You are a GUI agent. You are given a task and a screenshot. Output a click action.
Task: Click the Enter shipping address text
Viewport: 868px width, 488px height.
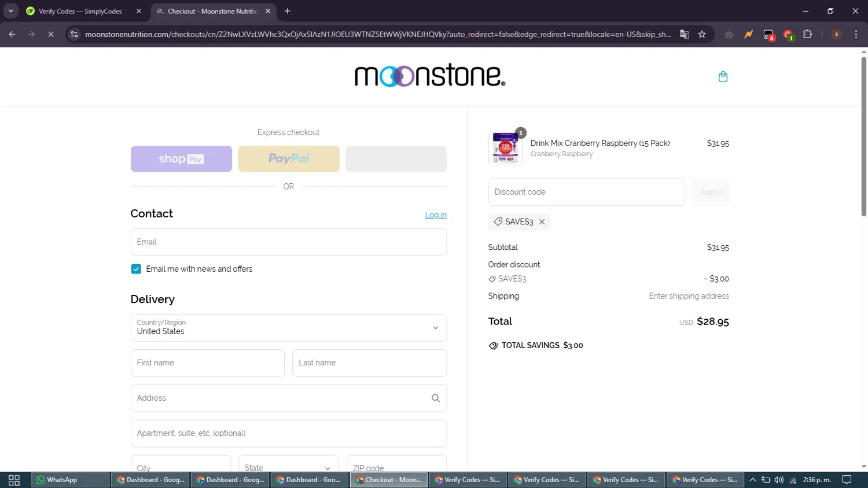(x=689, y=296)
